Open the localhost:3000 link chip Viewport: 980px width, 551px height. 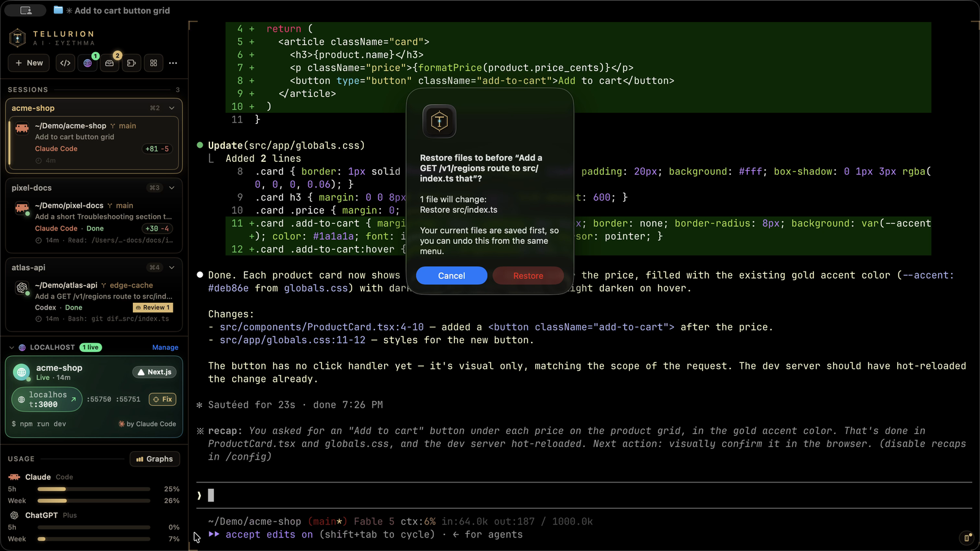(x=47, y=400)
